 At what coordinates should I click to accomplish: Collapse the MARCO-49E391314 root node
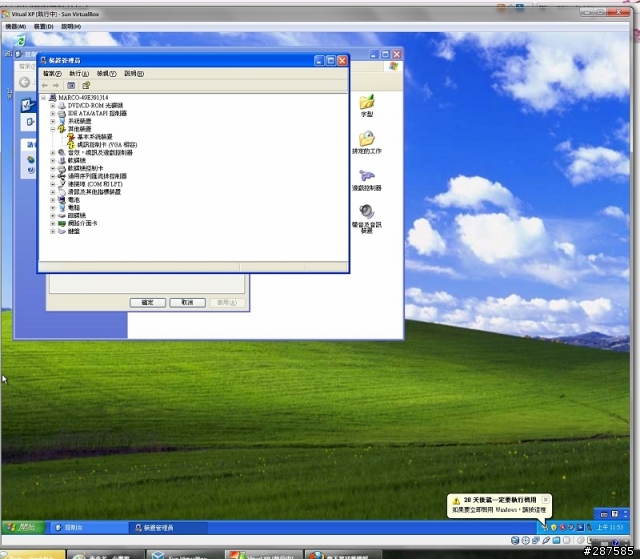pyautogui.click(x=43, y=98)
